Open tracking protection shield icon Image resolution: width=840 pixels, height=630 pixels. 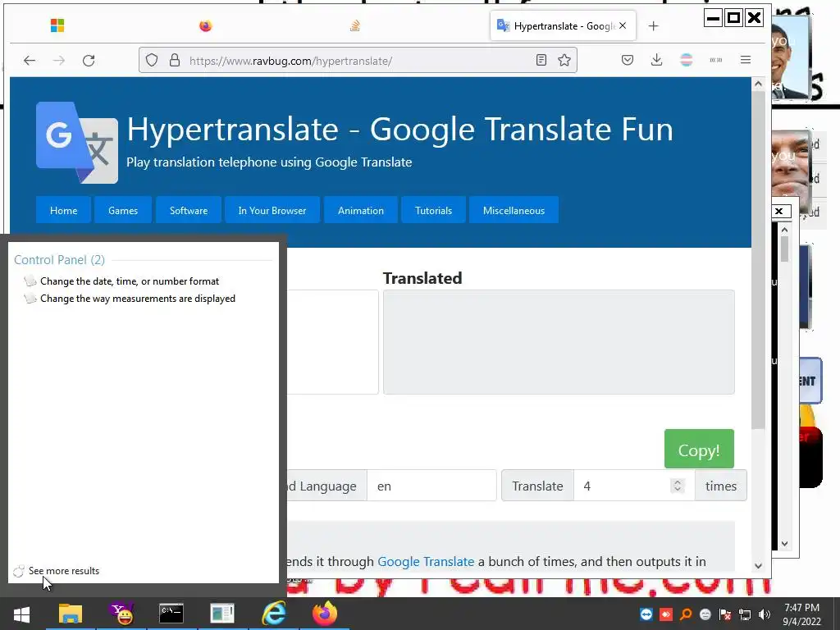click(x=152, y=60)
